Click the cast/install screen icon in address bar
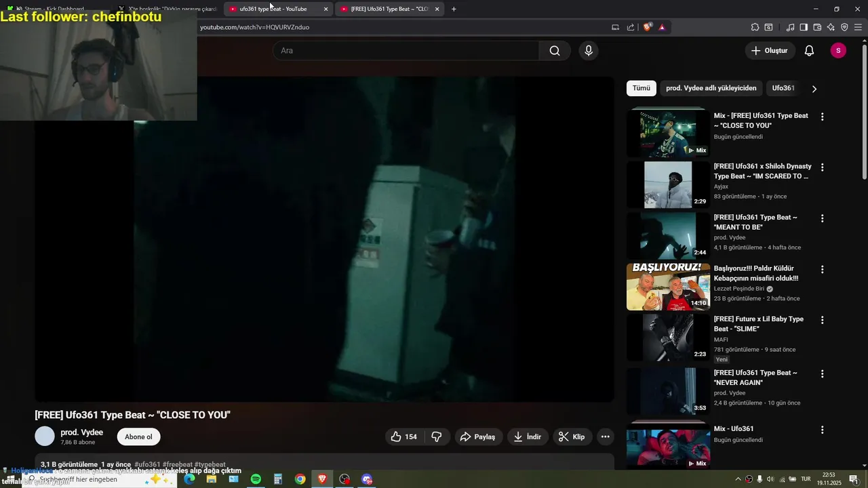 616,27
